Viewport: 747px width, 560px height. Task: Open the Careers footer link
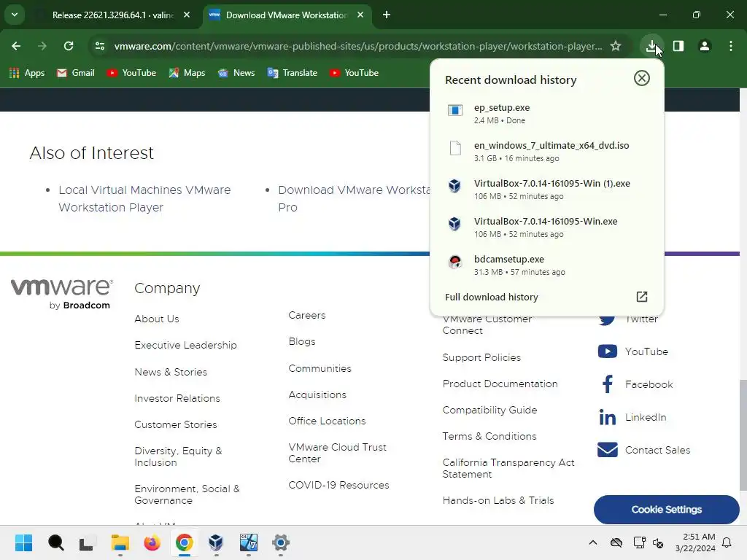[x=307, y=315]
